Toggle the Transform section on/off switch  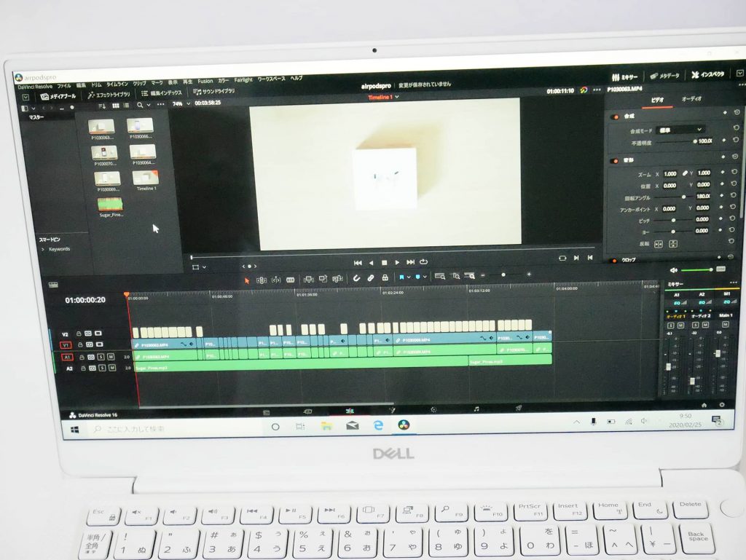(614, 161)
